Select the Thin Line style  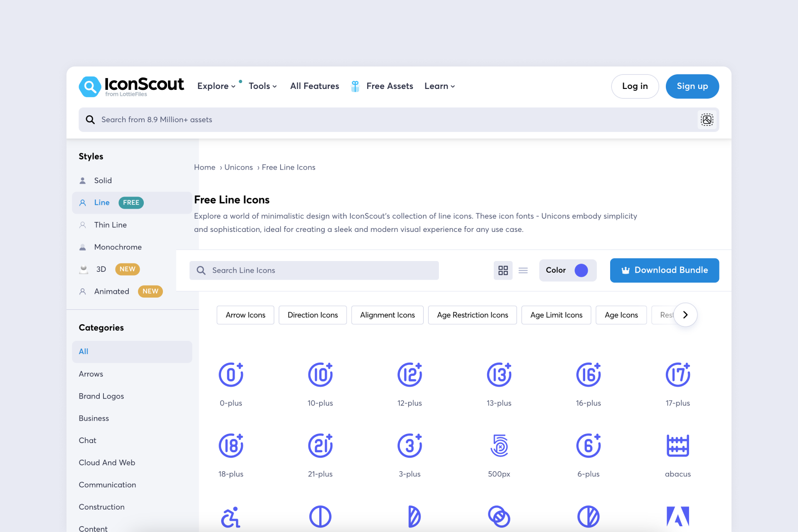[110, 225]
